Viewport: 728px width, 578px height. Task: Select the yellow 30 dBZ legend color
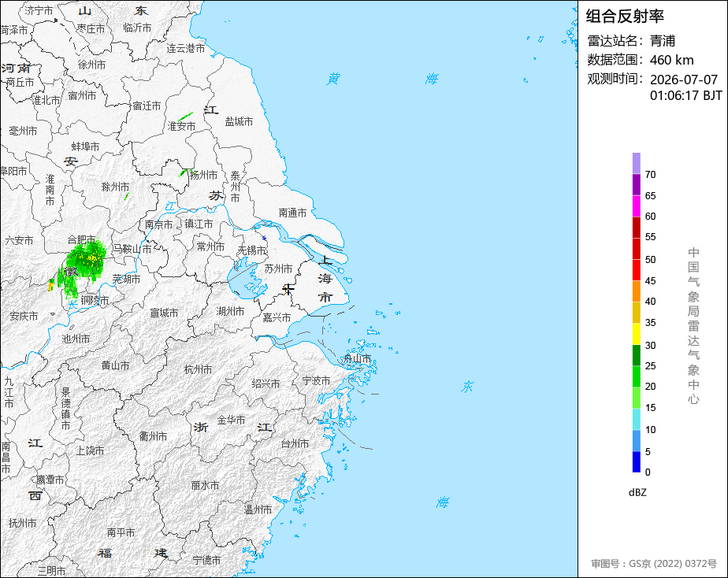[x=637, y=334]
